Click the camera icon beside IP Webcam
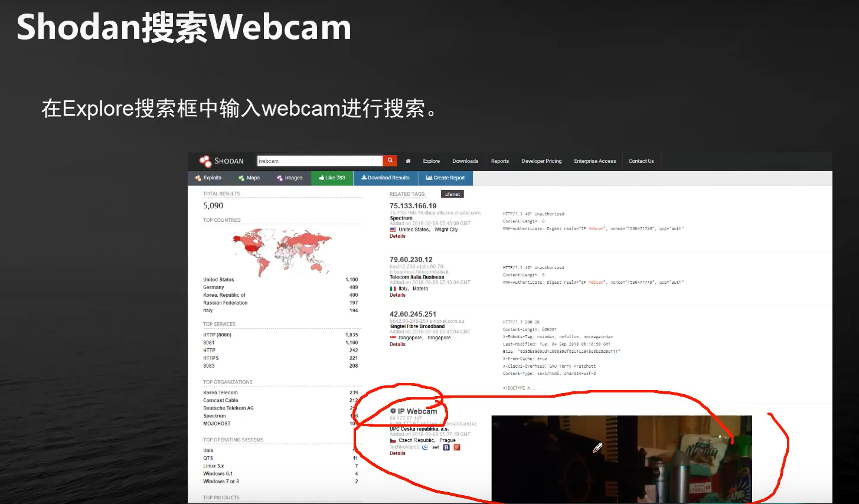 tap(393, 411)
